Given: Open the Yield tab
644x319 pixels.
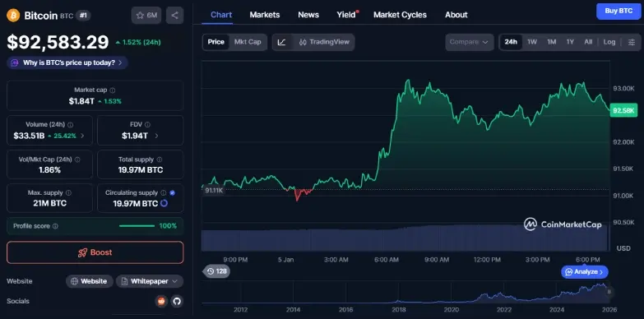Looking at the screenshot, I should click(x=347, y=15).
